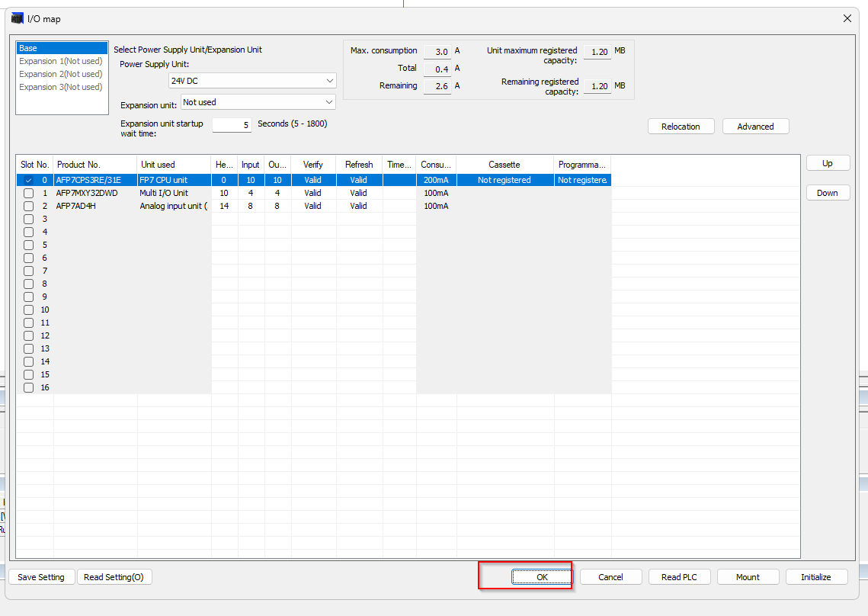Click the Unit maximum registered capacity value

597,52
